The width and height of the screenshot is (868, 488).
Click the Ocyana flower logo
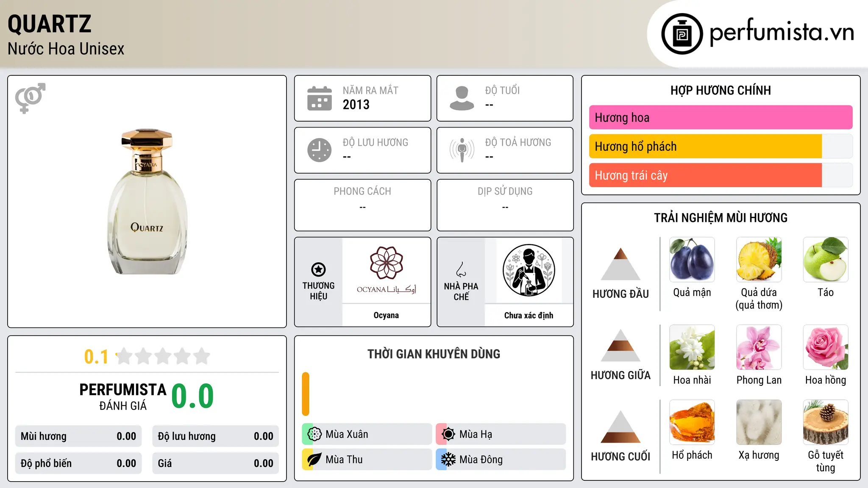tap(387, 263)
